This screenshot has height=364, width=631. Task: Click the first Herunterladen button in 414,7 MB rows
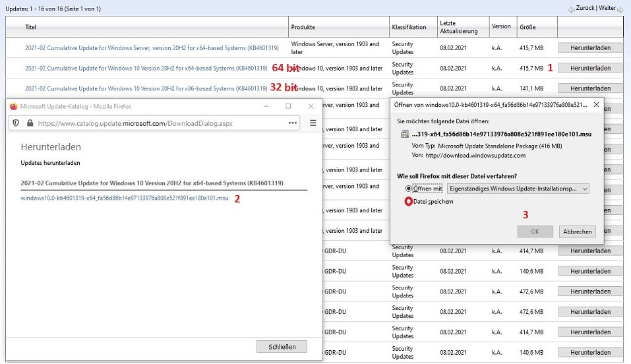590,251
